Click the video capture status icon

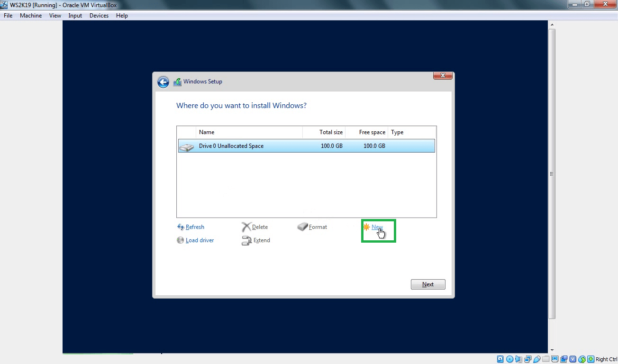point(564,359)
